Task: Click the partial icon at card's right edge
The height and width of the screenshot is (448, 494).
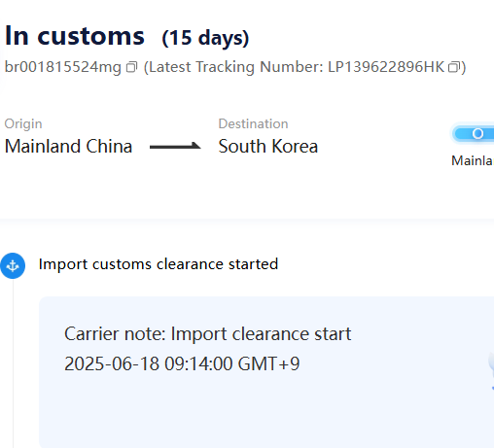Action: coord(491,371)
